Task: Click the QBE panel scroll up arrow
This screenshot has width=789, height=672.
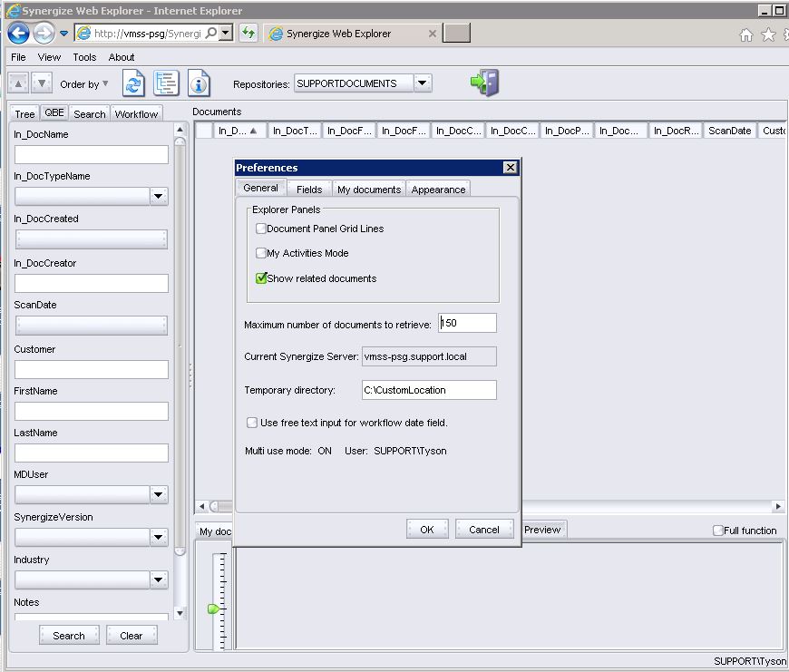Action: [180, 130]
